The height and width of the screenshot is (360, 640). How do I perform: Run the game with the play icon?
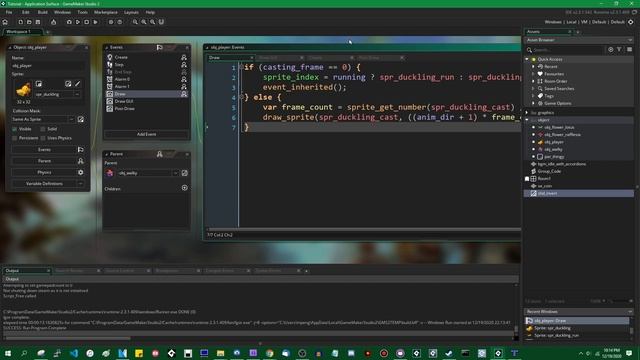(78, 22)
